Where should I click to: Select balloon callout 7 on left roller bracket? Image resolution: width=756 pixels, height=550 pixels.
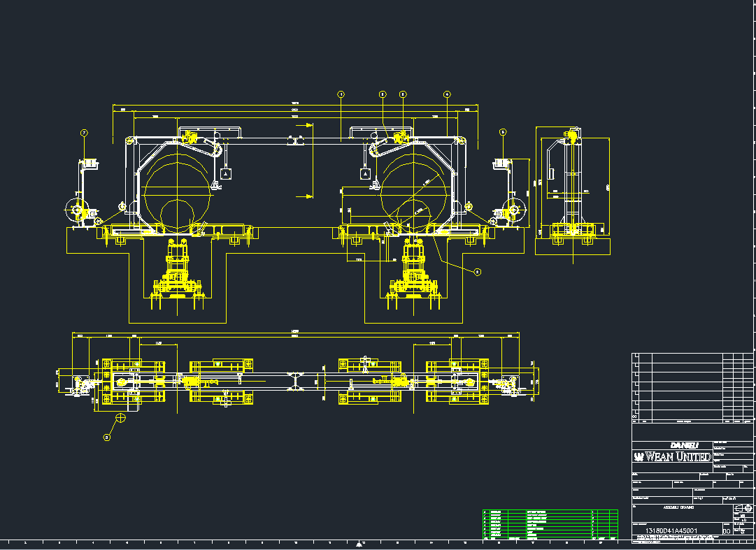(84, 132)
